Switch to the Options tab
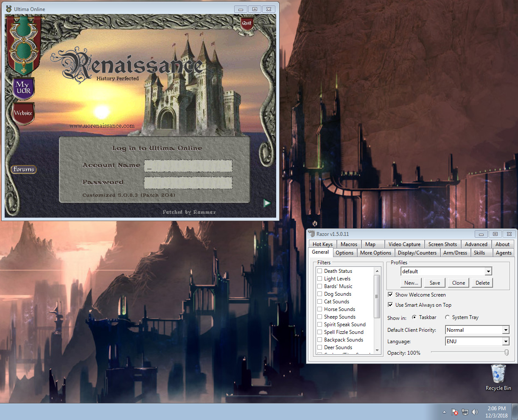The image size is (518, 420). (344, 253)
